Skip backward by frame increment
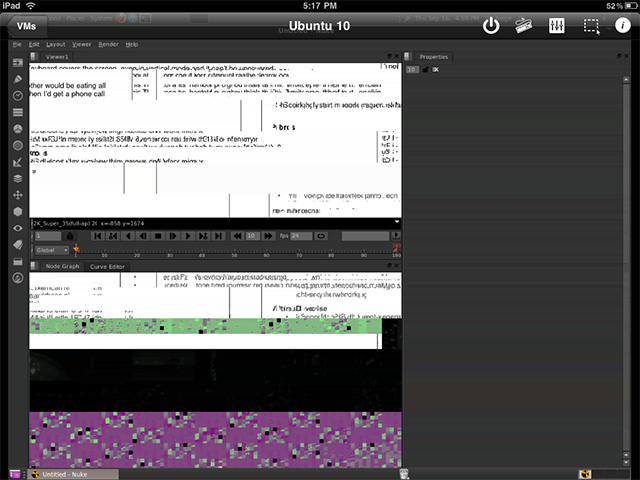The width and height of the screenshot is (640, 480). (237, 236)
